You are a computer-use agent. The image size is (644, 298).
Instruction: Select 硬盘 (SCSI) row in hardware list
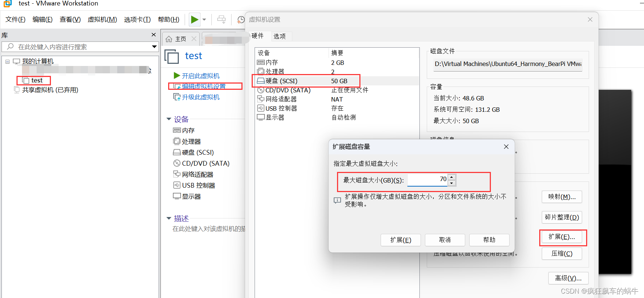(x=337, y=81)
